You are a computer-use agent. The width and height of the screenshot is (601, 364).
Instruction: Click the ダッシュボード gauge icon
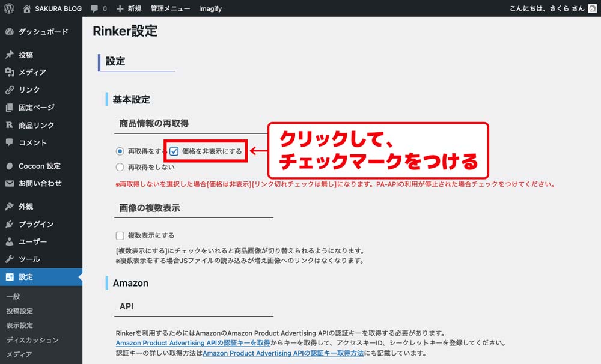pos(10,32)
